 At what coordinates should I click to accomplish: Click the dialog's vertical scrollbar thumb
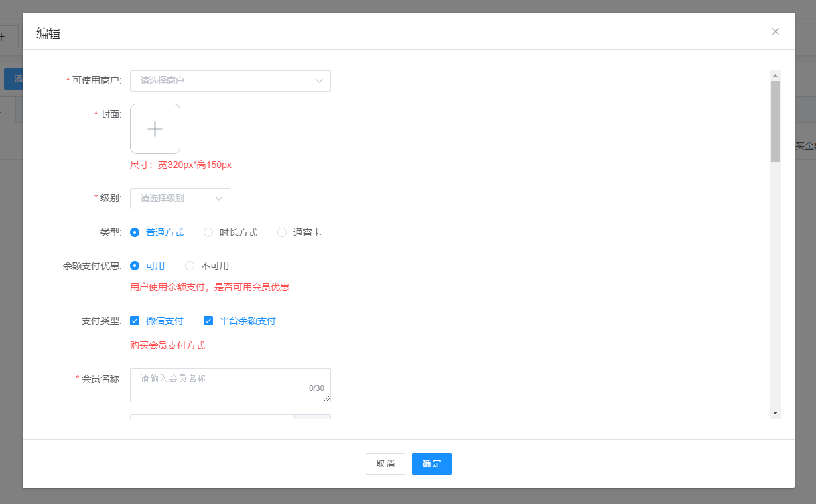click(x=776, y=120)
